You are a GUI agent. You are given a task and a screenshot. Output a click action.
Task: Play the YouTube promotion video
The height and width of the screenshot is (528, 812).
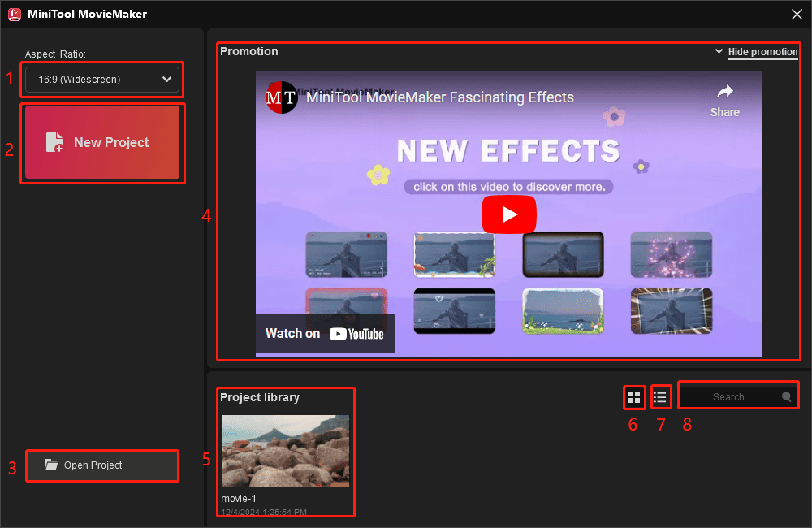tap(508, 214)
